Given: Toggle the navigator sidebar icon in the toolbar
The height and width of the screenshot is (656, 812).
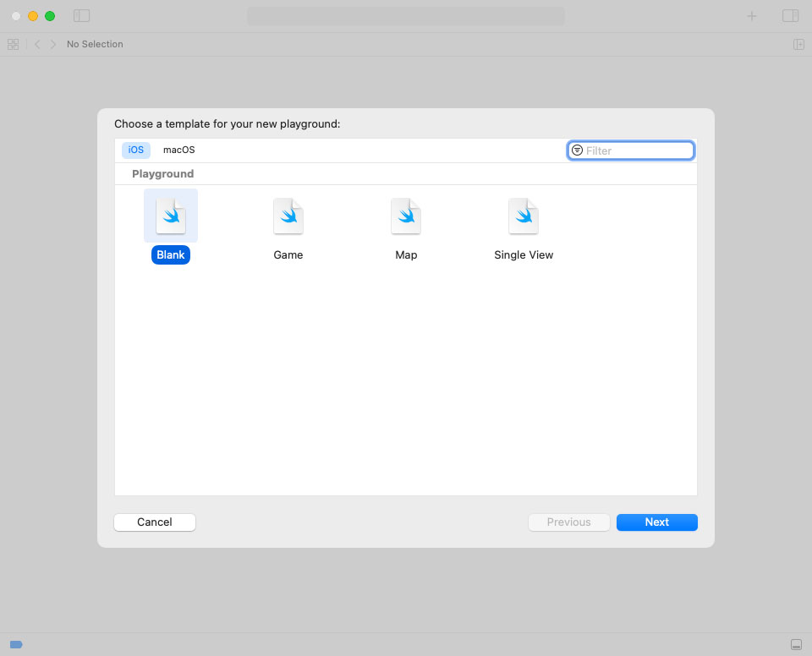Looking at the screenshot, I should [x=81, y=15].
